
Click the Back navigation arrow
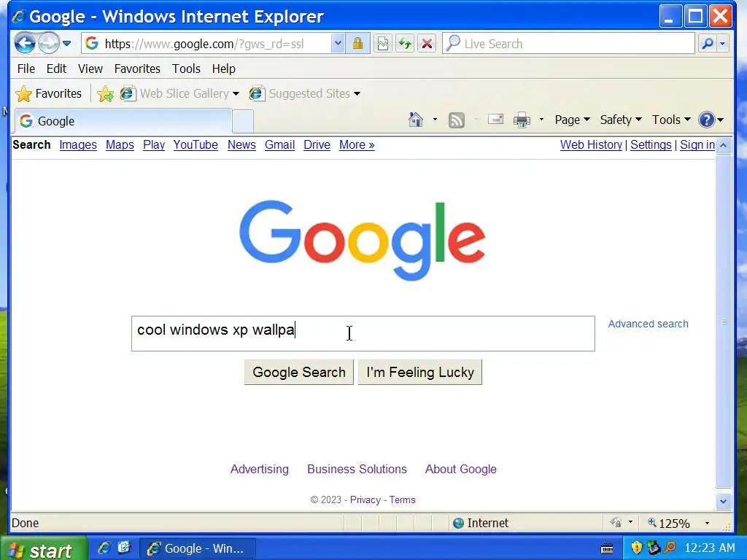(25, 44)
